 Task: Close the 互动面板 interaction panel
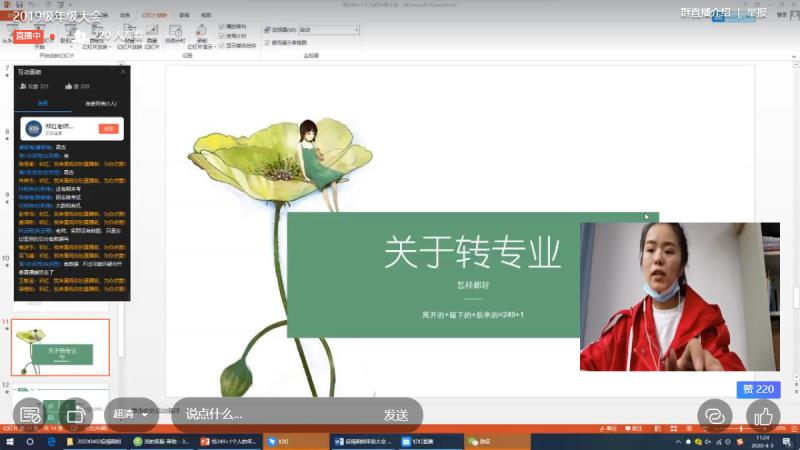(x=123, y=71)
